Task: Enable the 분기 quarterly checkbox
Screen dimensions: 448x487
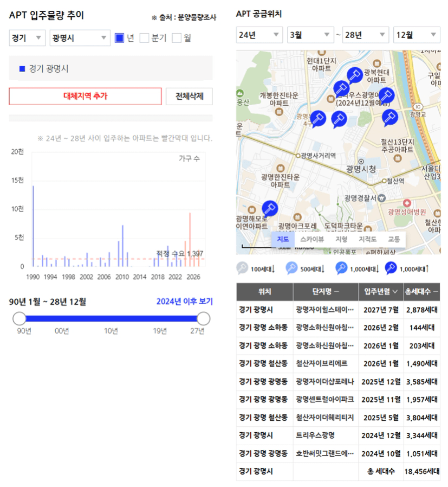Action: click(144, 38)
